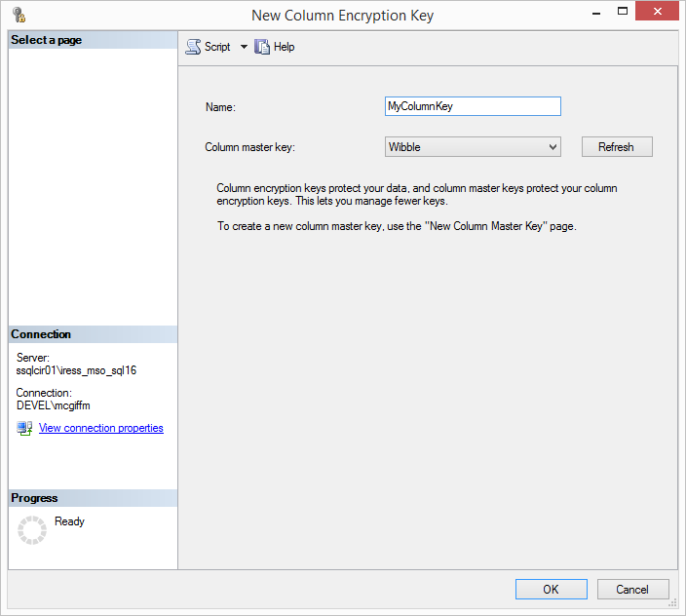Open the Script dropdown arrow
686x616 pixels.
point(244,47)
